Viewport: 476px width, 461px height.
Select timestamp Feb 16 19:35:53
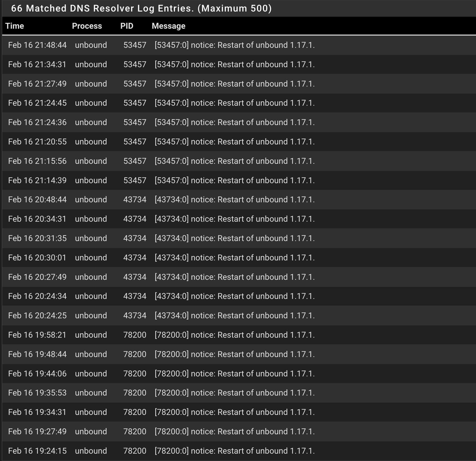coord(37,393)
